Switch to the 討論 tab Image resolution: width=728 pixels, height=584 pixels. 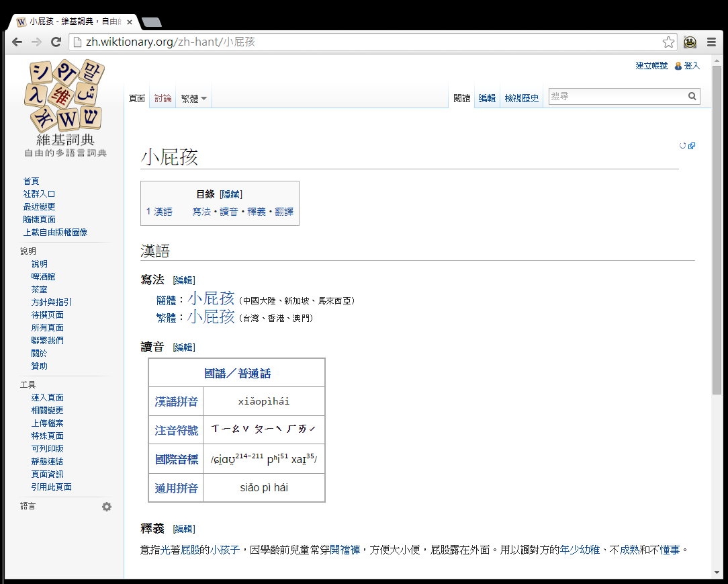(x=163, y=98)
